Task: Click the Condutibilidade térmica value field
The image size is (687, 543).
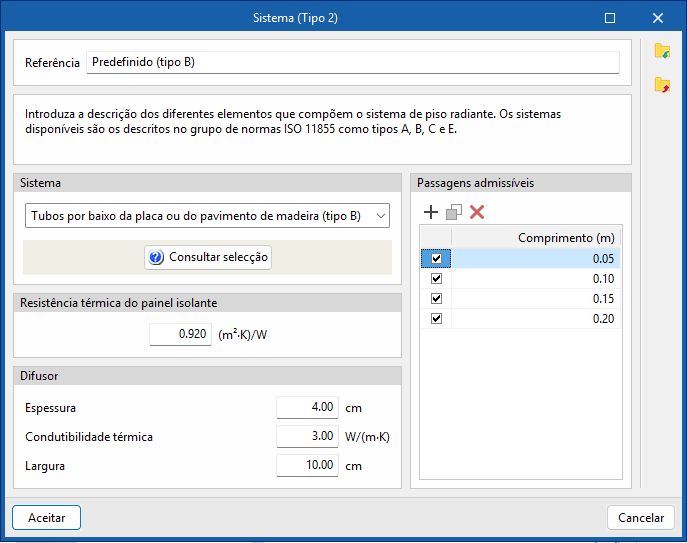Action: click(x=307, y=437)
